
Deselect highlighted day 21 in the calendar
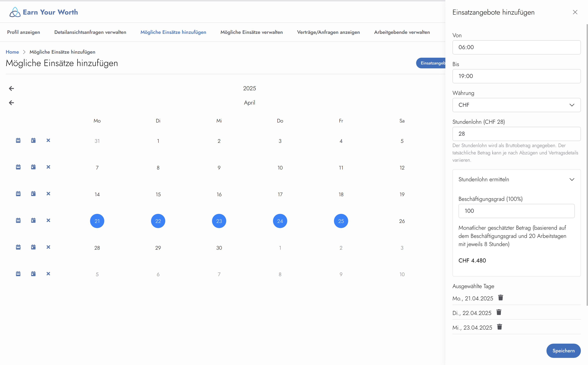[97, 221]
